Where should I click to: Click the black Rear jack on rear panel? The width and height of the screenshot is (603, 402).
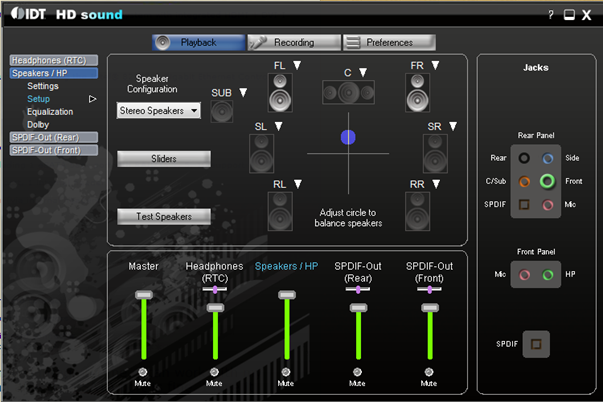point(524,158)
